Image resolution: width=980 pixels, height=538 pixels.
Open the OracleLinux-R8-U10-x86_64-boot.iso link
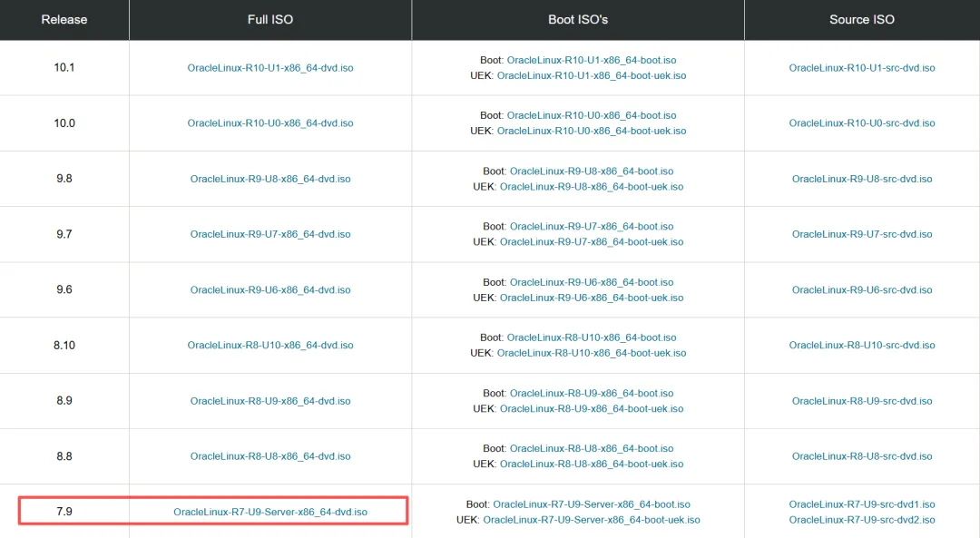pyautogui.click(x=592, y=337)
